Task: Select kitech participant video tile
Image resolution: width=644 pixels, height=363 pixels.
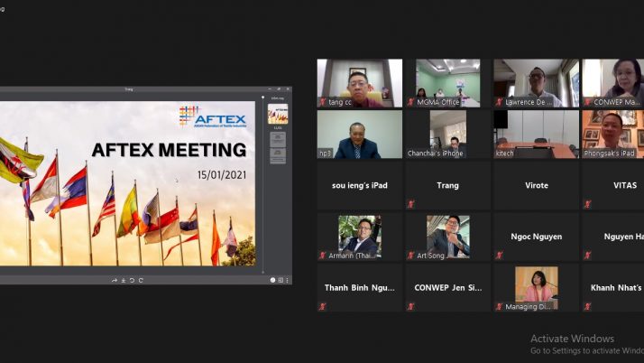Action: click(x=537, y=134)
